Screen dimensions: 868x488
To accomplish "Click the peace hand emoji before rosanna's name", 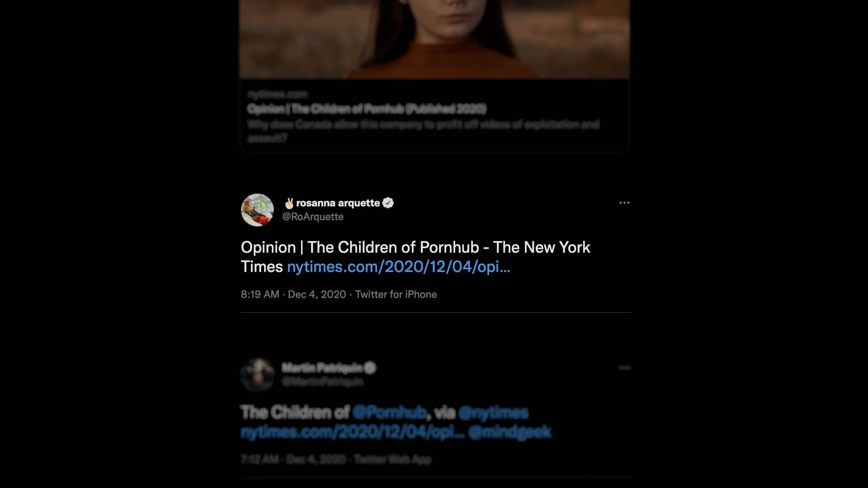I will [x=289, y=203].
